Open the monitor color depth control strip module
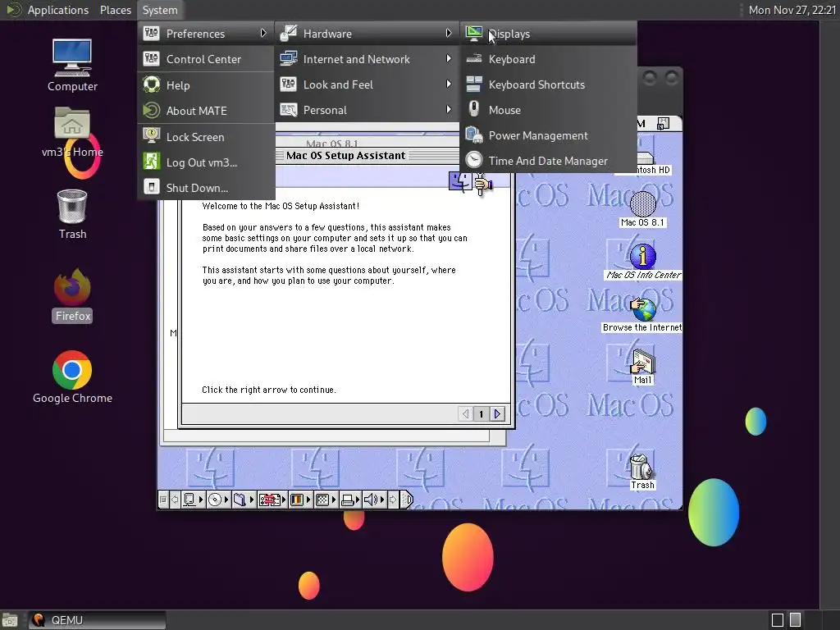 [300, 500]
